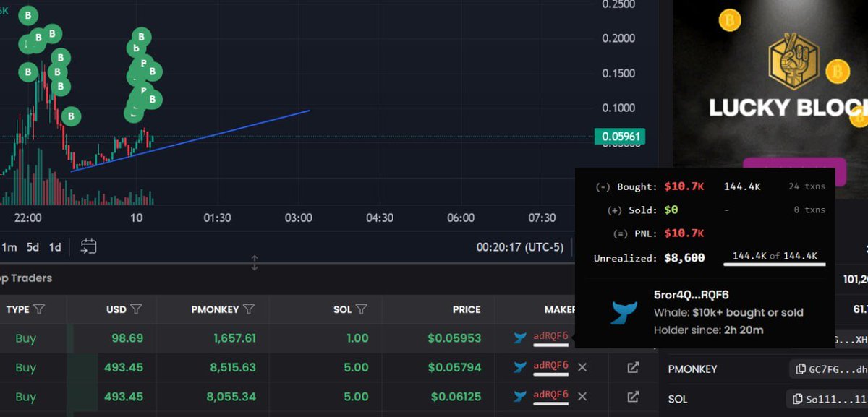The image size is (868, 417).
Task: Click the whale icon in the $0.06125 row
Action: (x=519, y=396)
